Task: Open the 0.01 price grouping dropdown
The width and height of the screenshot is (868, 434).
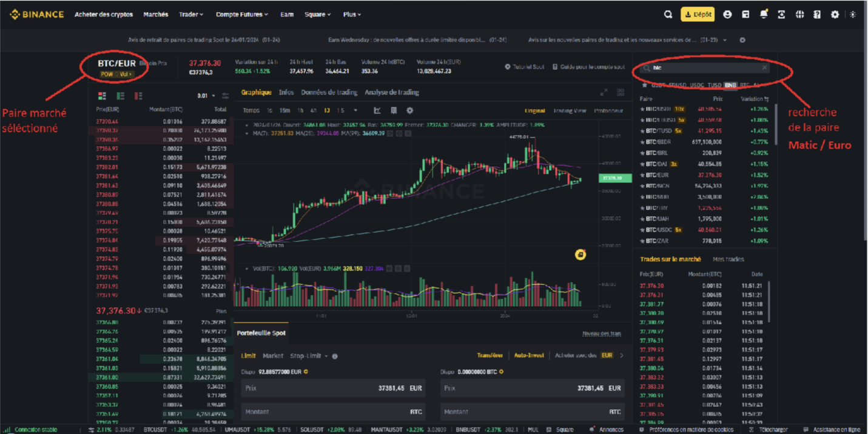Action: [207, 96]
